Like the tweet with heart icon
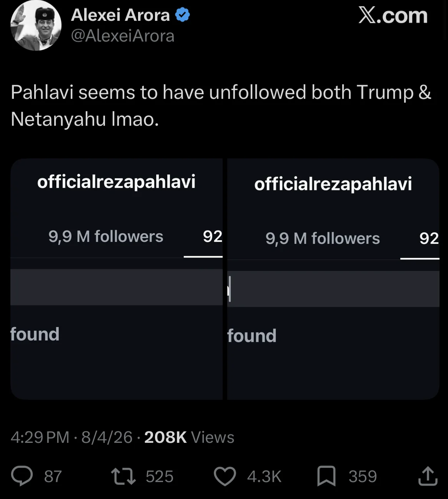The width and height of the screenshot is (448, 499). pos(225,476)
